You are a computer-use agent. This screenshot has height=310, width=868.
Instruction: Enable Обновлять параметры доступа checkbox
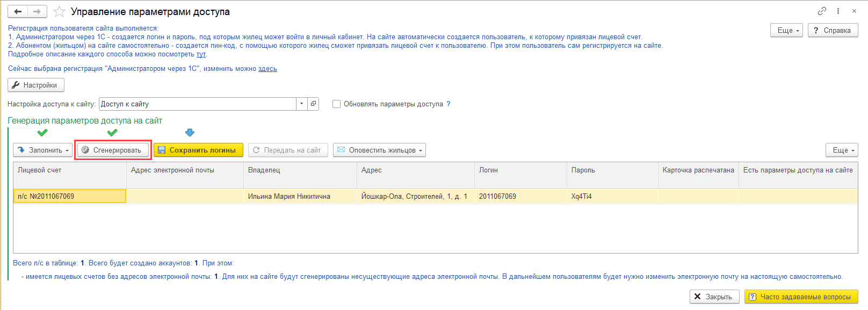click(x=337, y=104)
